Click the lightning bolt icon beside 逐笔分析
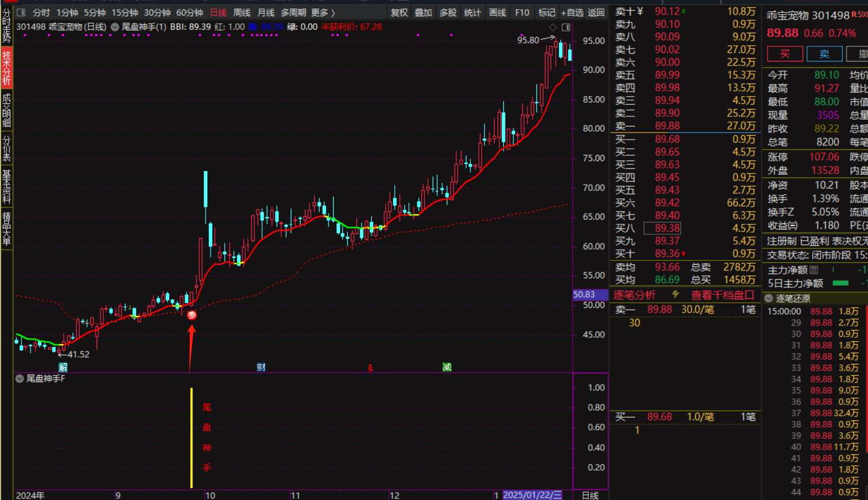 675,294
